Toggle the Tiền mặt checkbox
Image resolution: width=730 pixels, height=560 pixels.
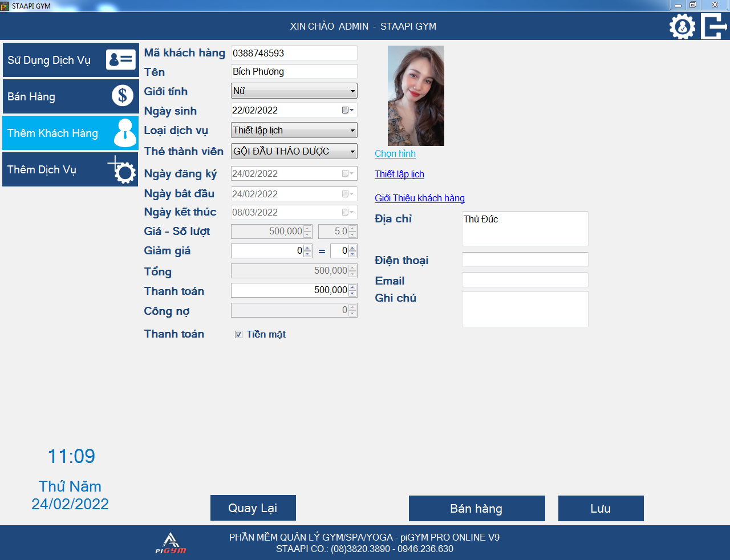tap(239, 335)
